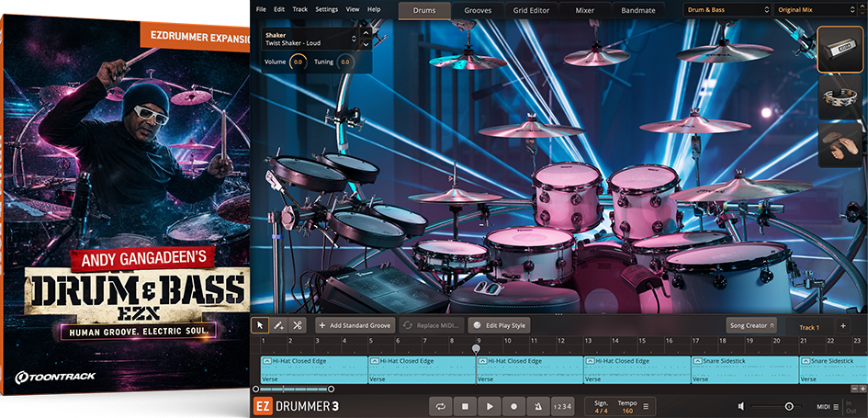The image size is (868, 418).
Task: Select the Track 1 tab
Action: coord(809,327)
